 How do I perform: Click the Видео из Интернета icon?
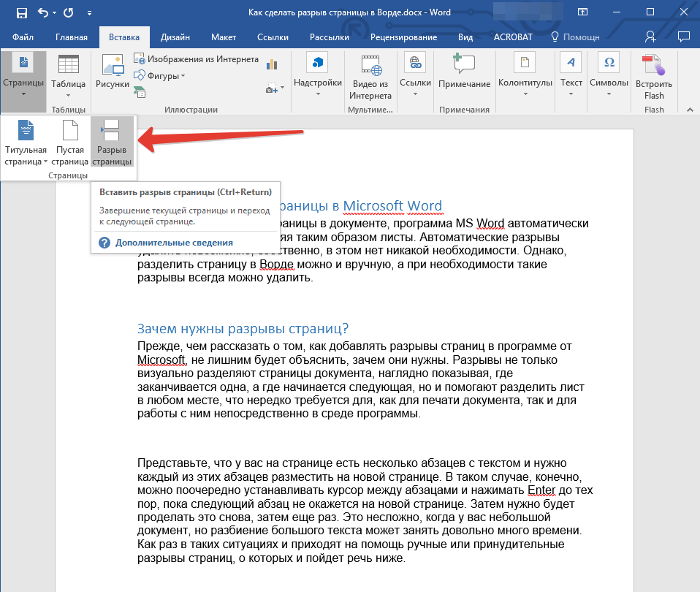370,76
